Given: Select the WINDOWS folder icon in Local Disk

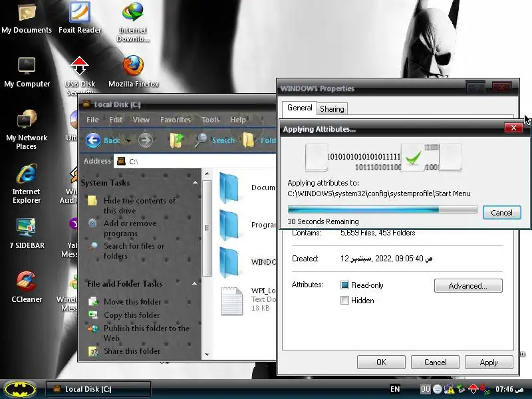Looking at the screenshot, I should 229,262.
